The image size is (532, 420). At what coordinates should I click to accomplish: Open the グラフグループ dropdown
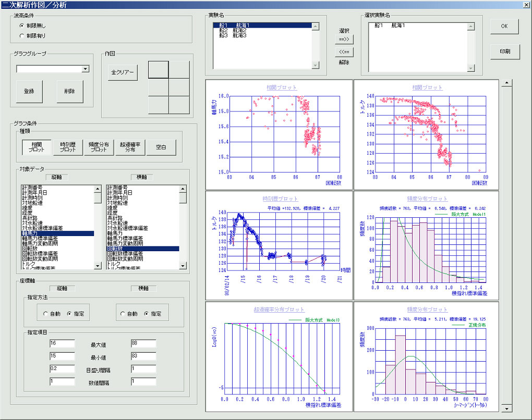click(x=86, y=69)
